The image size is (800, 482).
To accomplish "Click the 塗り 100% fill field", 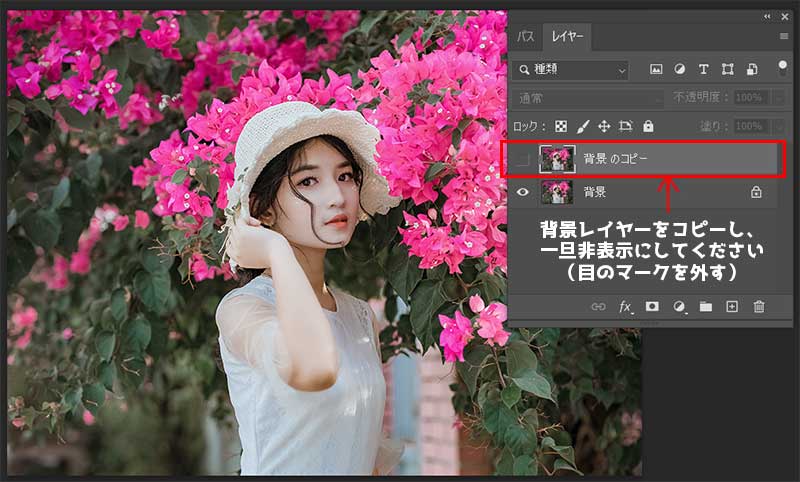I will (x=752, y=126).
